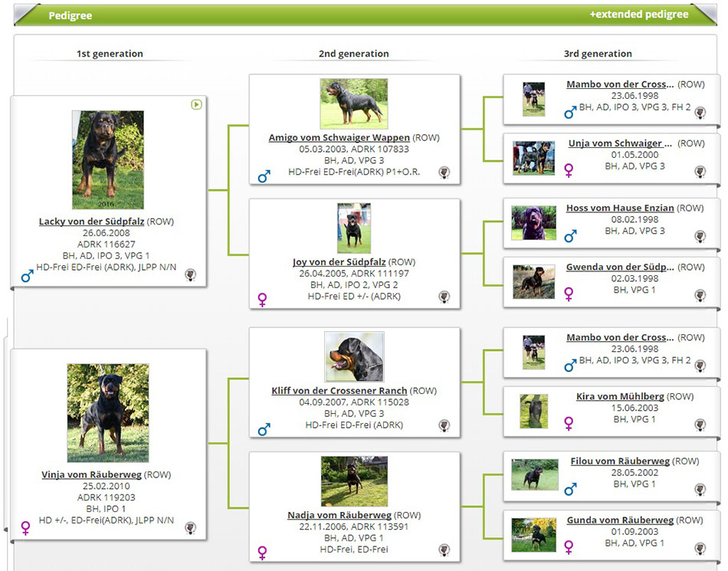
Task: Open the Pedigree section header tab
Action: [x=70, y=15]
